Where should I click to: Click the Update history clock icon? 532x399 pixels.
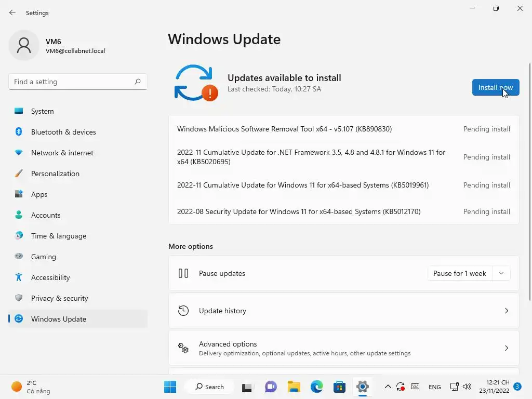[183, 311]
